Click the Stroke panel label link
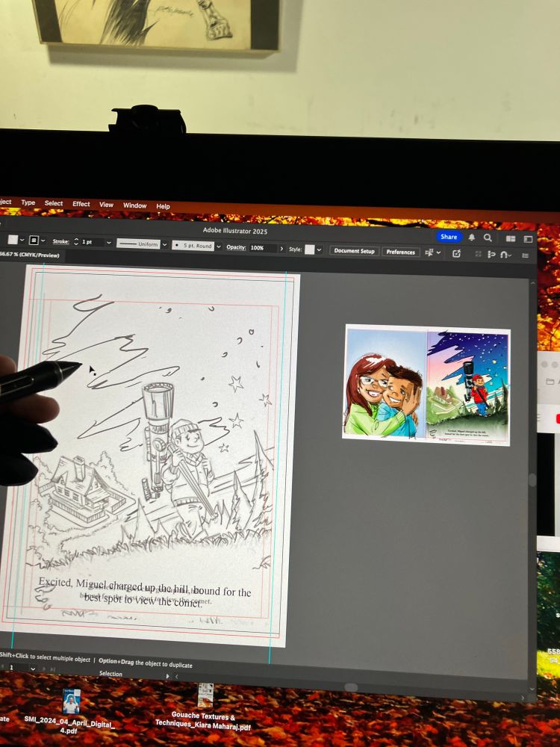This screenshot has height=747, width=560. 61,241
